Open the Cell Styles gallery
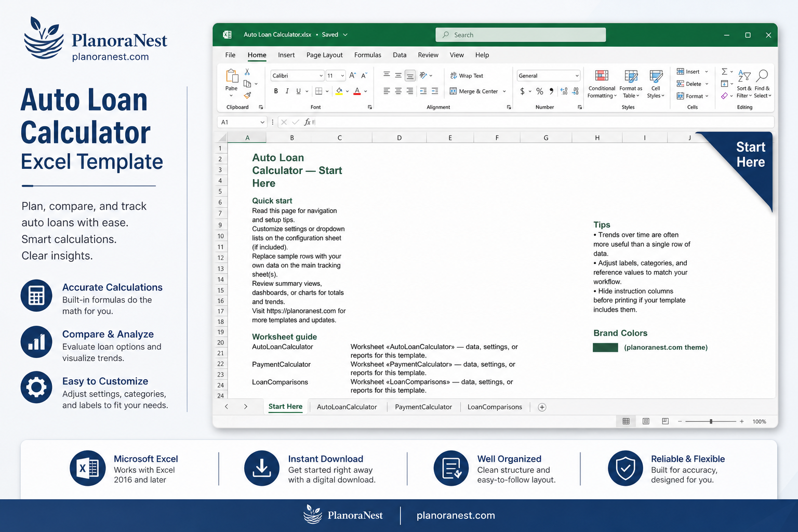The height and width of the screenshot is (532, 798). [656, 84]
